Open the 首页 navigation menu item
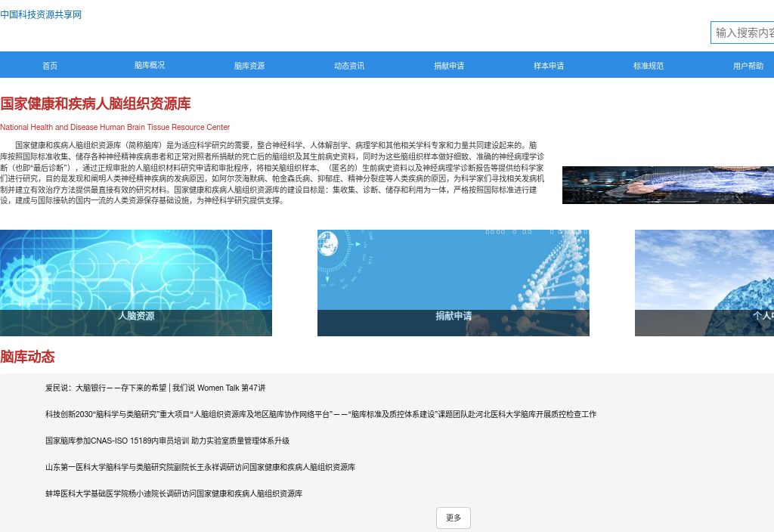The height and width of the screenshot is (532, 774). (x=50, y=66)
